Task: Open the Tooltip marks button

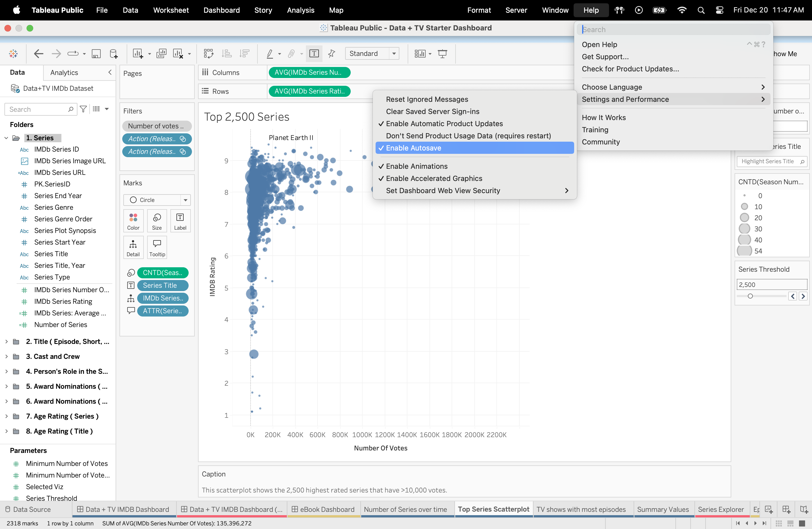Action: 157,247
